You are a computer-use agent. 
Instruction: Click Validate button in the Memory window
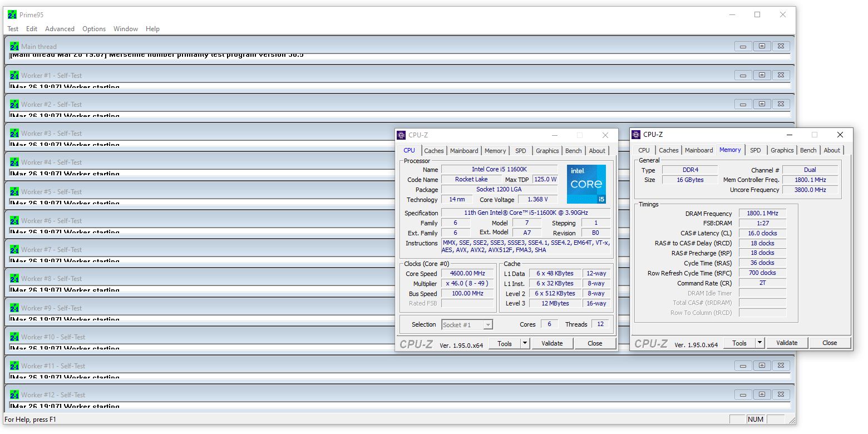pos(787,343)
